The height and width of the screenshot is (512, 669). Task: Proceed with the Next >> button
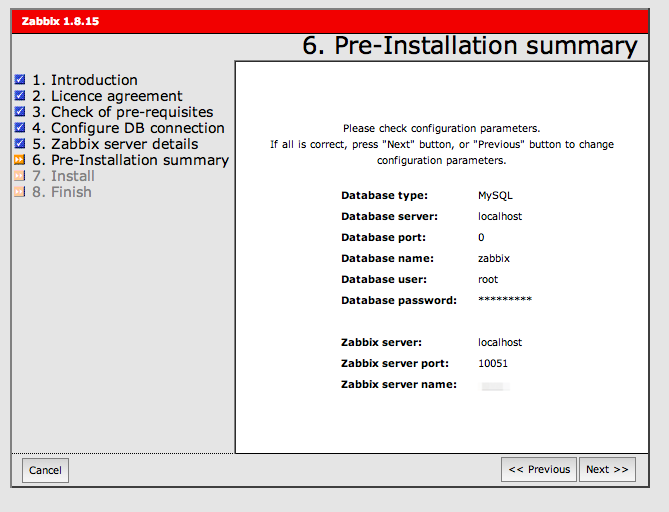click(x=607, y=469)
